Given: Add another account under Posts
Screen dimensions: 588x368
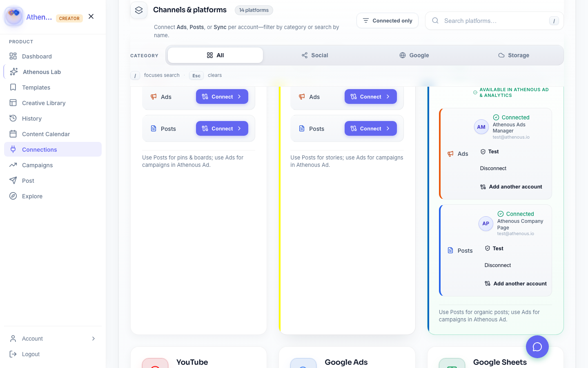Looking at the screenshot, I should tap(515, 284).
